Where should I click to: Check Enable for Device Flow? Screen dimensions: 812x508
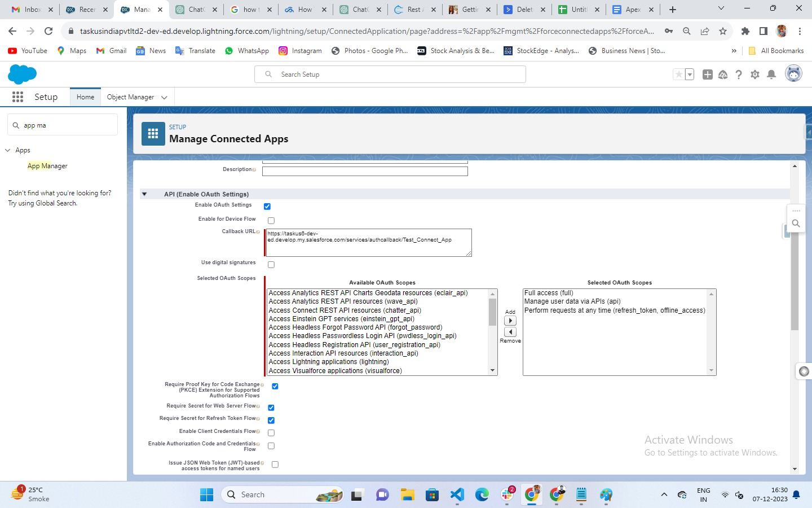(x=271, y=221)
